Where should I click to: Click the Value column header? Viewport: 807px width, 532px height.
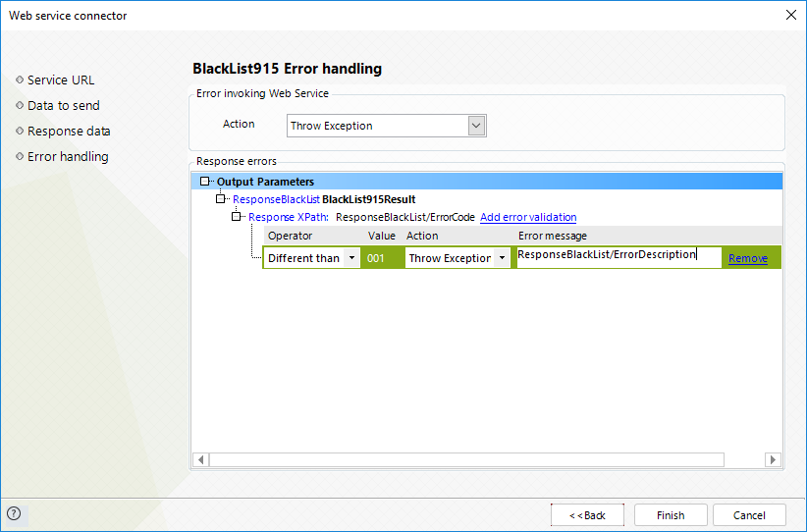381,236
